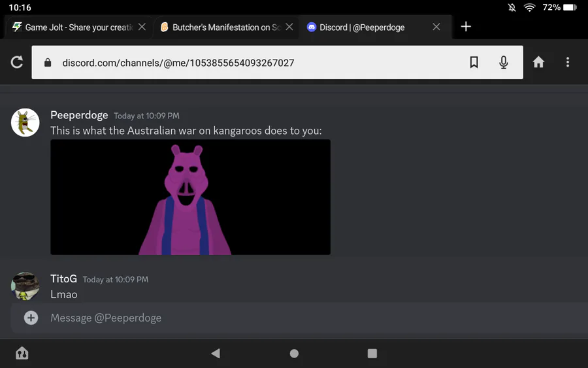
Task: Tap the Android recent apps square button
Action: tap(372, 354)
